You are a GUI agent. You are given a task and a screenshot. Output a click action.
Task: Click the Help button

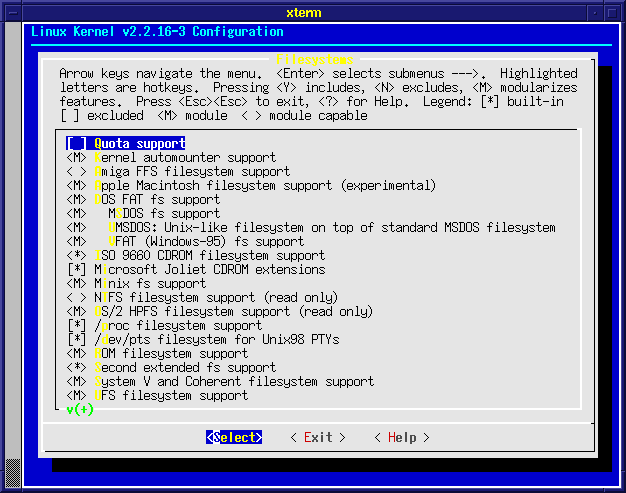coord(402,438)
